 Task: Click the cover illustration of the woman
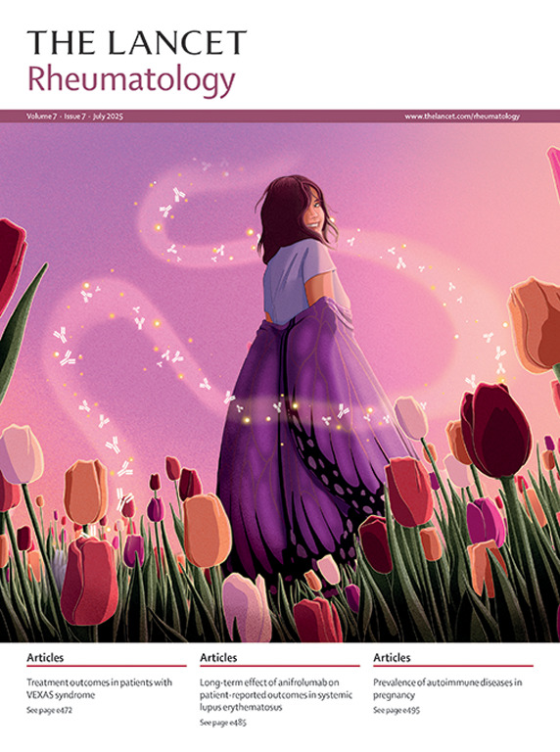[x=280, y=382]
